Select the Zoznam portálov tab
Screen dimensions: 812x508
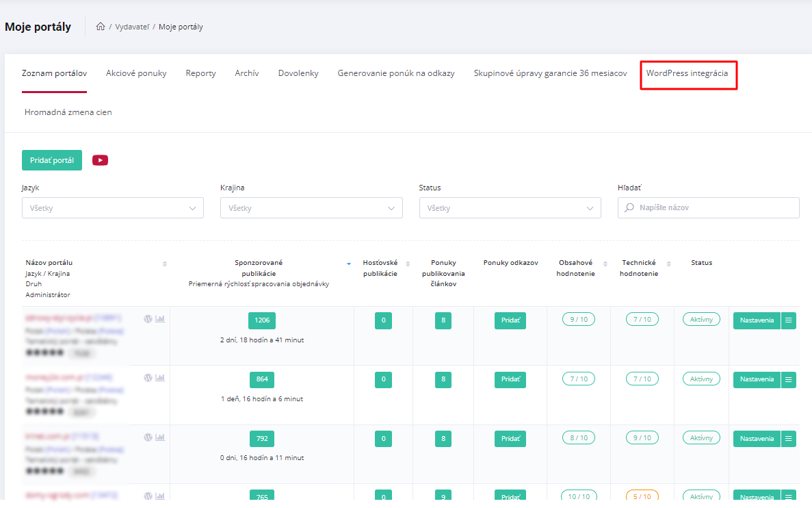(x=54, y=74)
